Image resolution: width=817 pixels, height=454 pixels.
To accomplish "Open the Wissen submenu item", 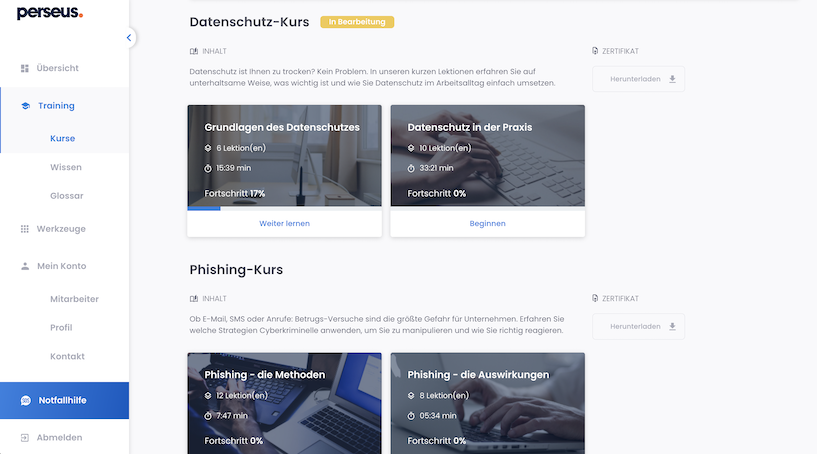I will (66, 167).
